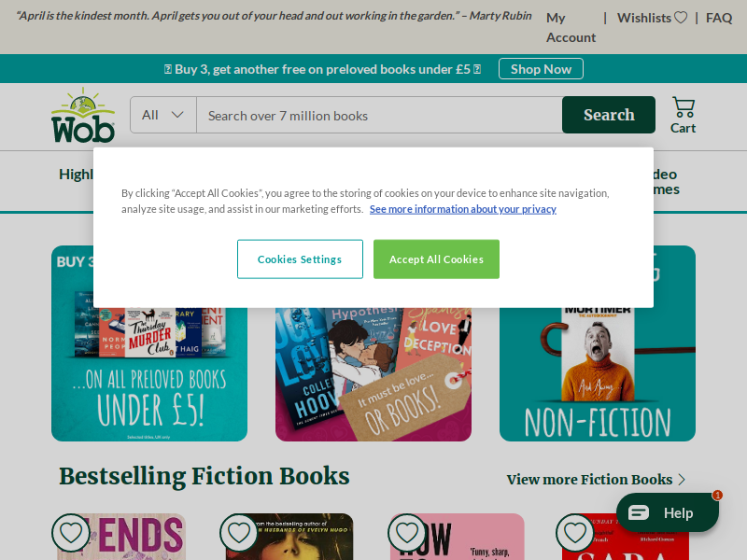
Task: Click the 'Bestselling Fiction Books' heading
Action: (x=204, y=476)
